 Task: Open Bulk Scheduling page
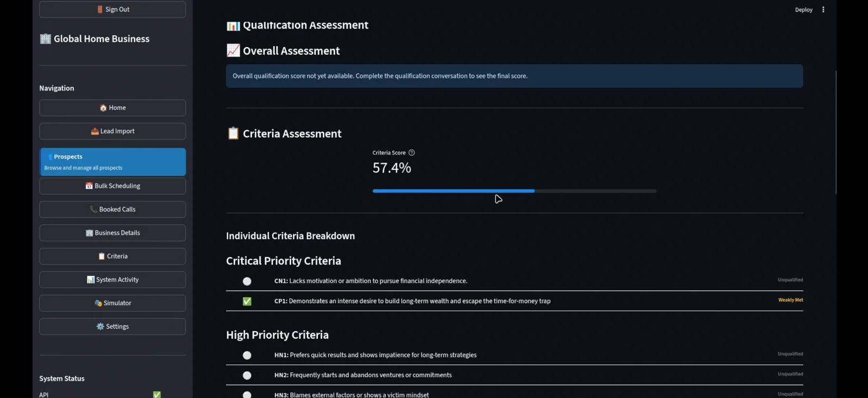pyautogui.click(x=112, y=186)
